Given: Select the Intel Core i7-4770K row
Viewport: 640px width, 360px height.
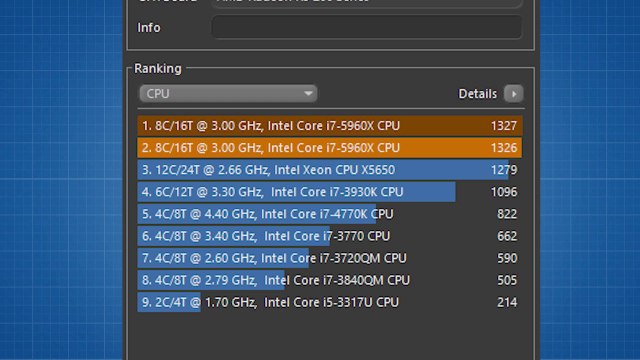Looking at the screenshot, I should click(330, 214).
